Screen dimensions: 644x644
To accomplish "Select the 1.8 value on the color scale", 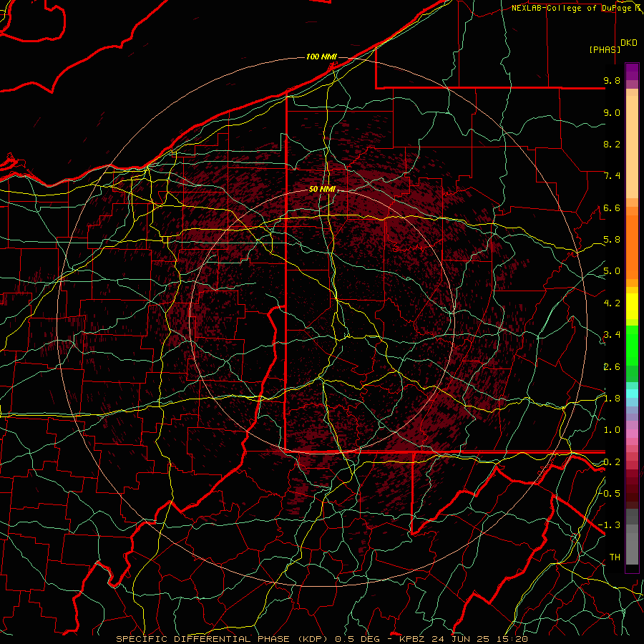I will click(612, 399).
